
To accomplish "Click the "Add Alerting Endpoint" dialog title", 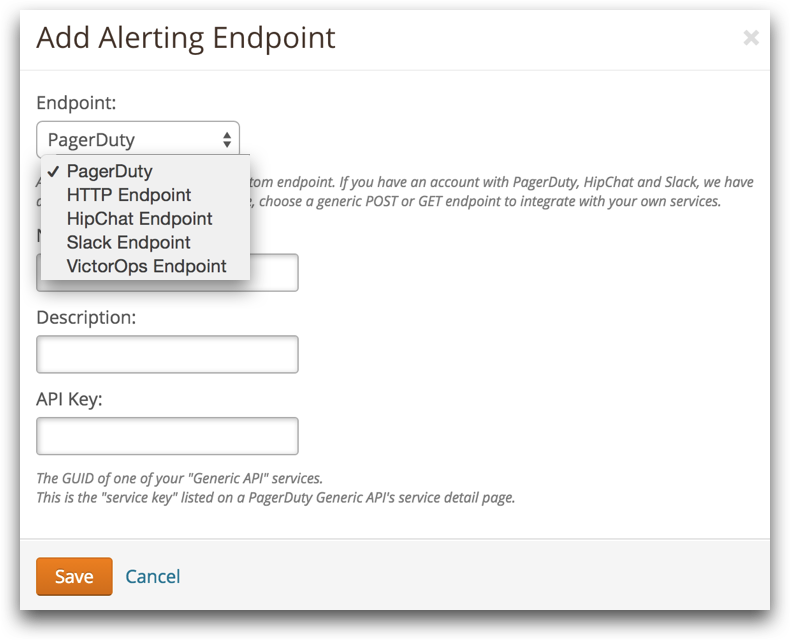I will pyautogui.click(x=186, y=38).
